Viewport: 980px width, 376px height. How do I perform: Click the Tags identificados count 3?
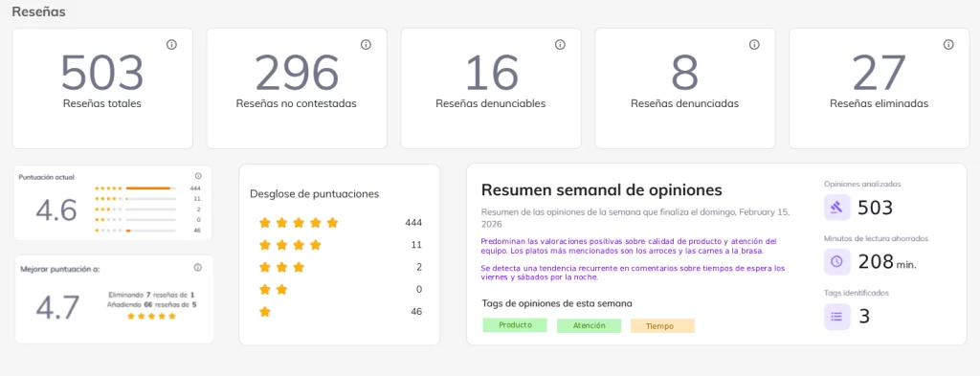(x=864, y=317)
